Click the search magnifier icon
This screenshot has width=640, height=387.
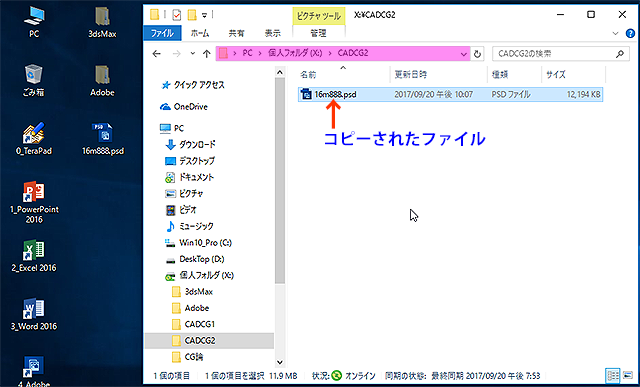620,54
